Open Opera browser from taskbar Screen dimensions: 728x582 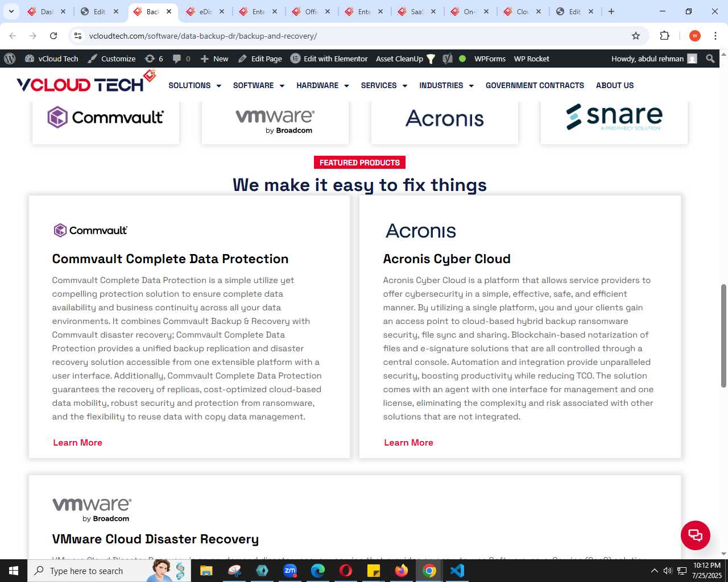coord(346,571)
